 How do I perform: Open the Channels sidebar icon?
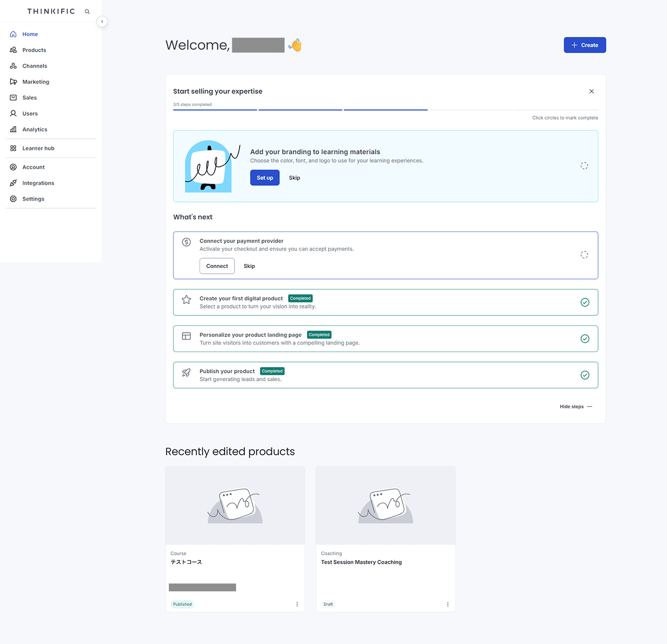[14, 66]
